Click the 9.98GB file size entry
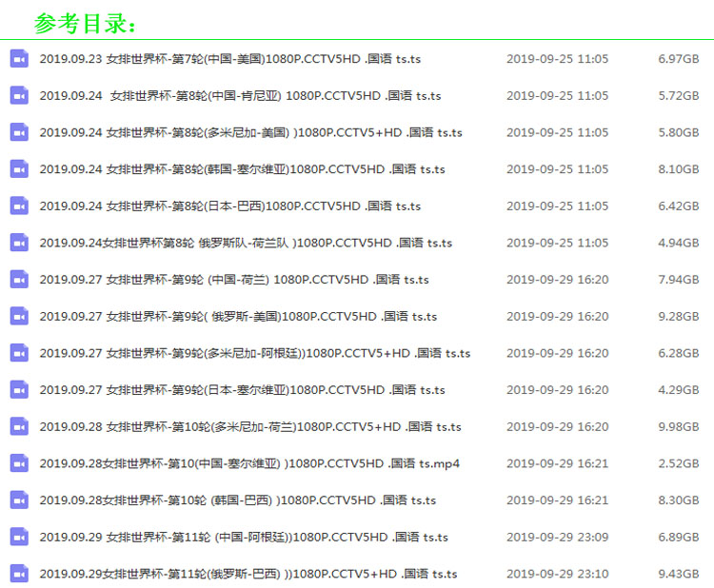This screenshot has height=588, width=714. tap(678, 427)
